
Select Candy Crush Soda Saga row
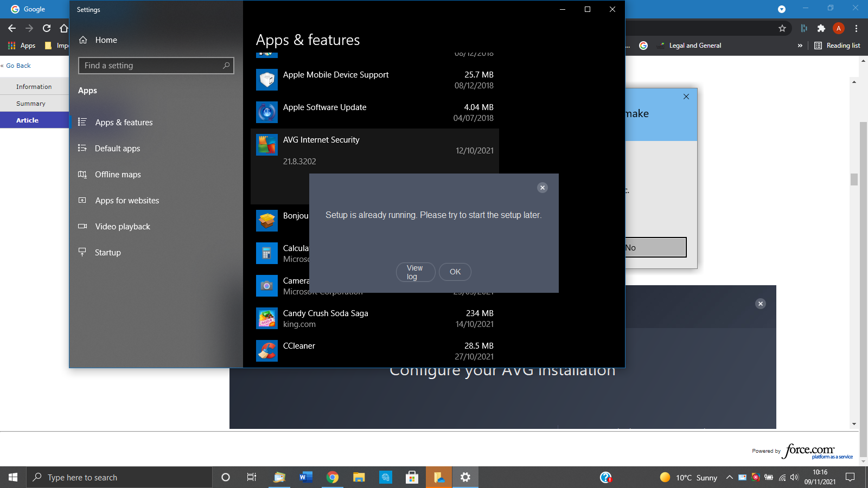pos(375,318)
